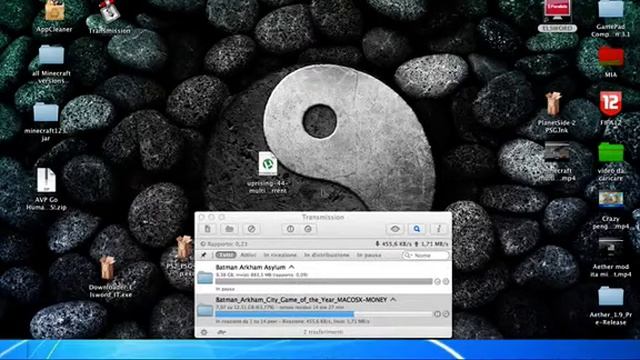Viewport: 640px width, 360px height.
Task: Select Crazy peng mp4 video thumbnail
Action: click(x=611, y=210)
